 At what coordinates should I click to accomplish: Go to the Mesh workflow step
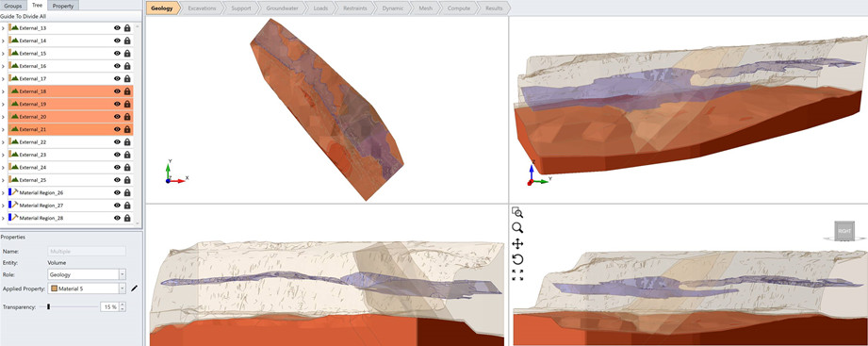pyautogui.click(x=427, y=8)
